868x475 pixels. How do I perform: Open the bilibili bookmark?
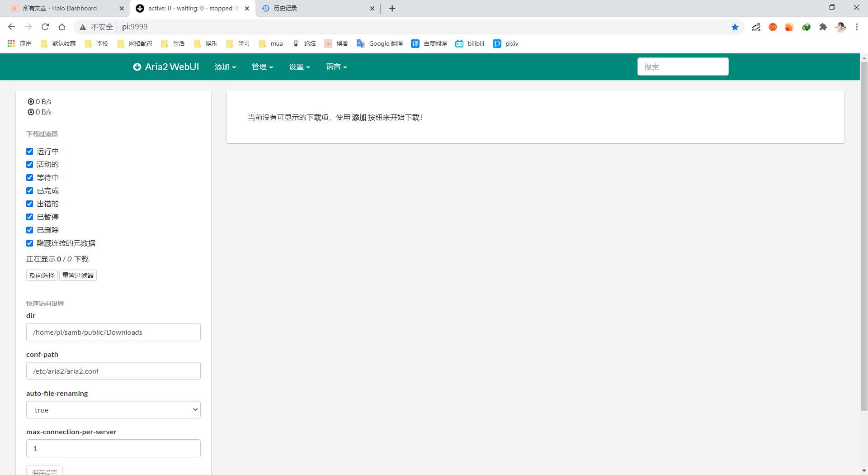pos(470,43)
